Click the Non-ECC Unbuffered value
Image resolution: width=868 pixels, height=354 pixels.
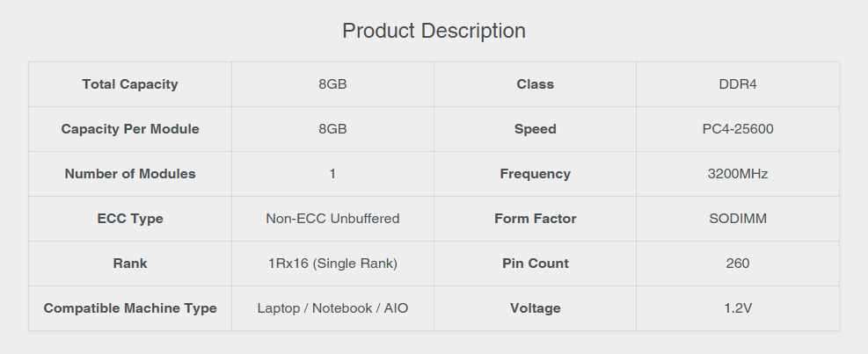tap(332, 219)
